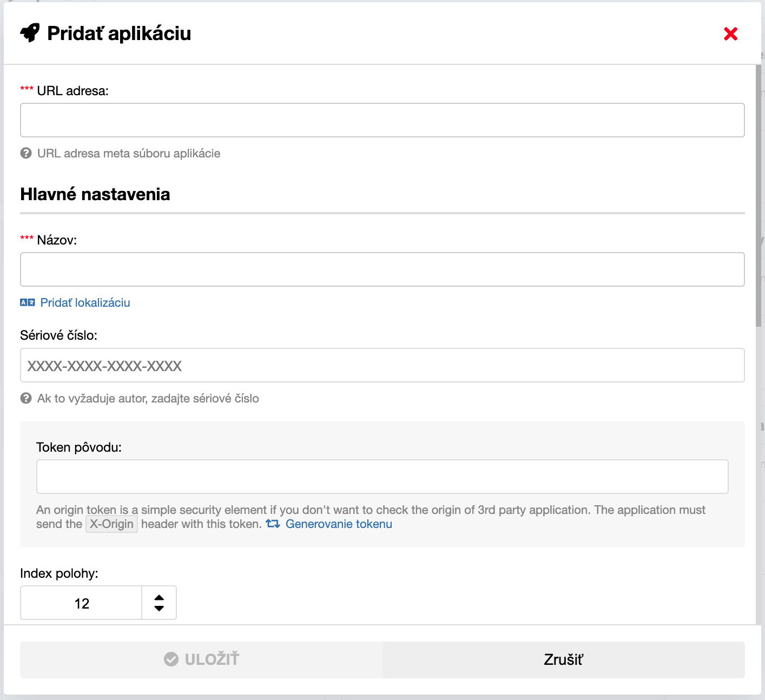The width and height of the screenshot is (765, 700).
Task: Decrease Index polohy with the down arrow
Action: (x=159, y=609)
